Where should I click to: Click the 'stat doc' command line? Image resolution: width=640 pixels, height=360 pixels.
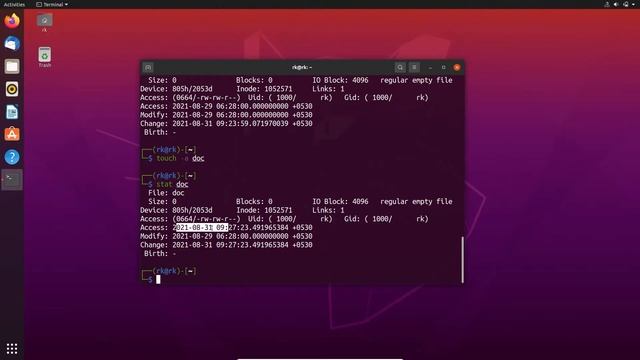click(x=172, y=184)
